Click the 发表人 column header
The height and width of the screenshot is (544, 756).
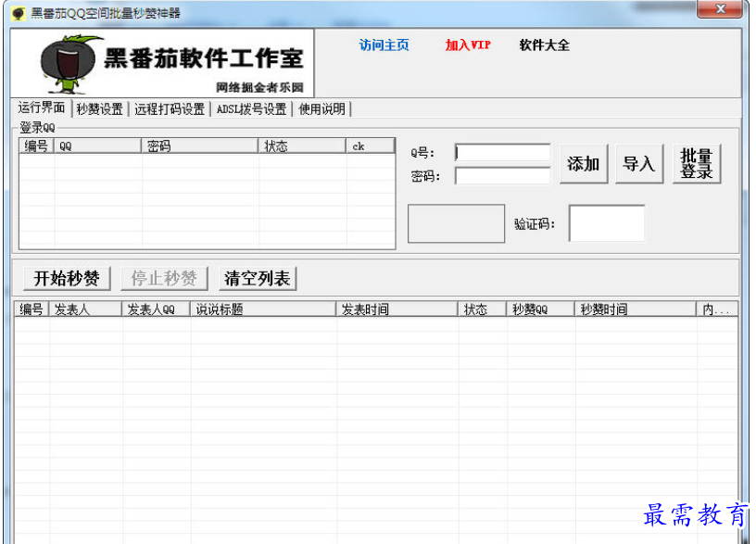pos(86,309)
